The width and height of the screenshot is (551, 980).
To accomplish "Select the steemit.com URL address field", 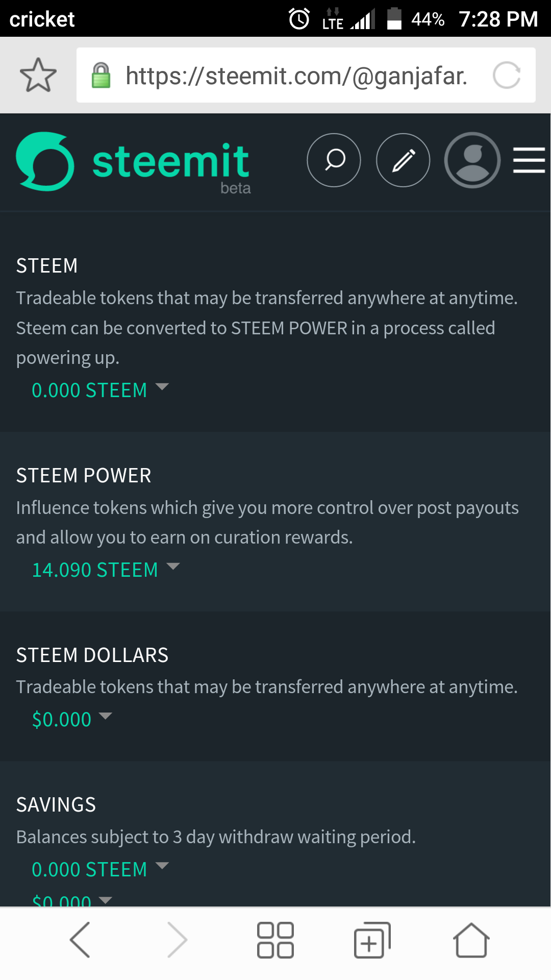I will 306,75.
